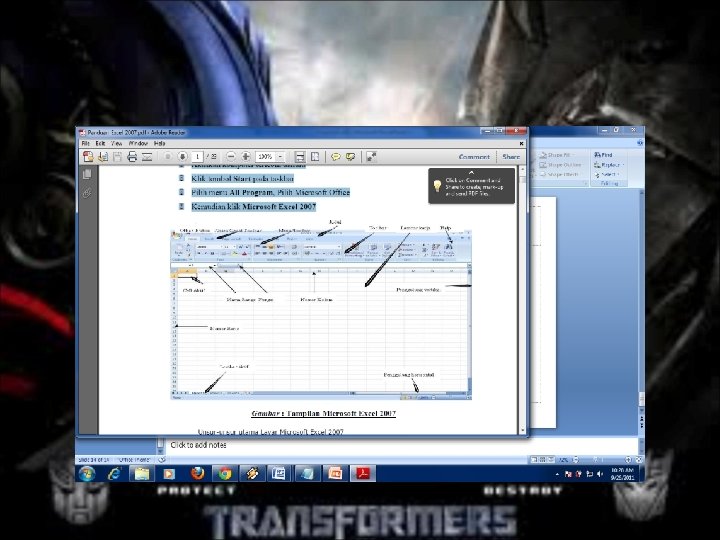Image resolution: width=720 pixels, height=540 pixels.
Task: Click highlighted text 'Klik tombol Start pada taskbar'
Action: (x=242, y=179)
